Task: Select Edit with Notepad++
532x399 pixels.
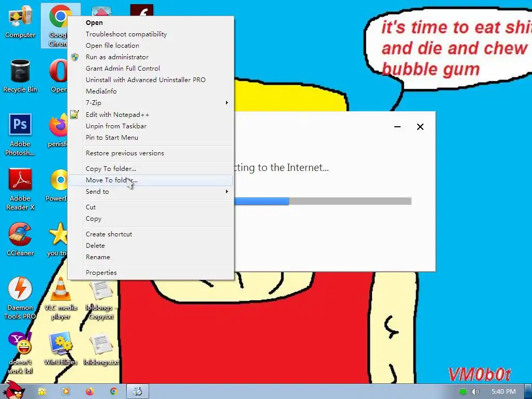Action: pyautogui.click(x=151, y=115)
